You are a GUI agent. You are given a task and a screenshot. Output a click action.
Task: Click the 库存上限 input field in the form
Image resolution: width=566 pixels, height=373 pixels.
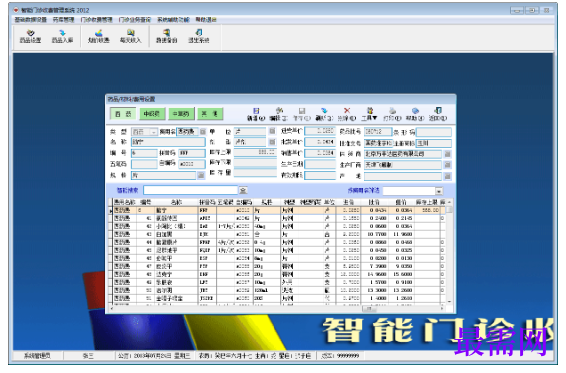point(255,152)
